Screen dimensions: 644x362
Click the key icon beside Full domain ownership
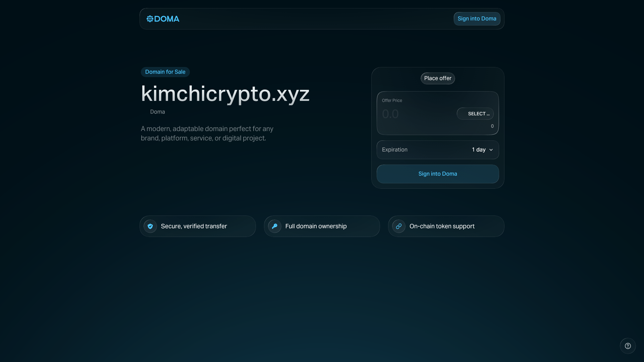[274, 226]
